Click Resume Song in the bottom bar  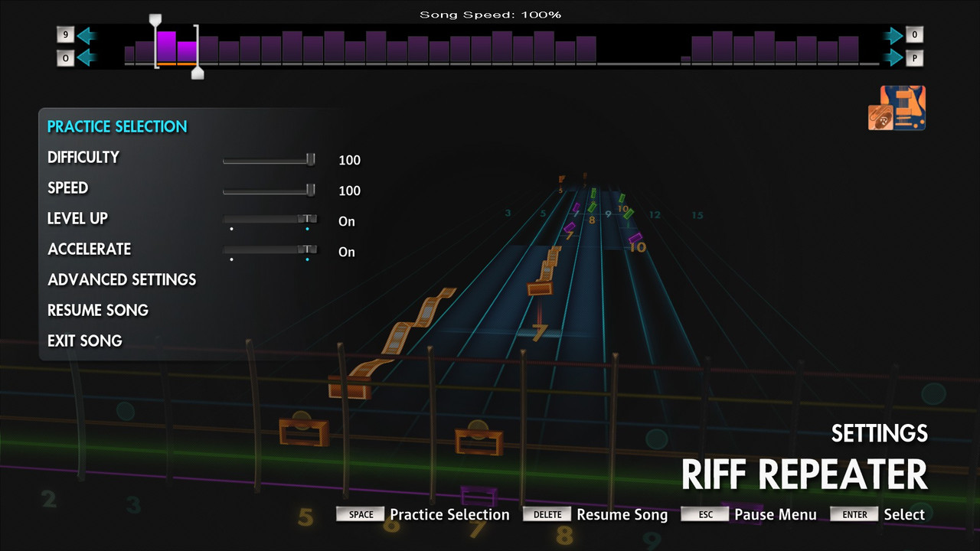622,515
